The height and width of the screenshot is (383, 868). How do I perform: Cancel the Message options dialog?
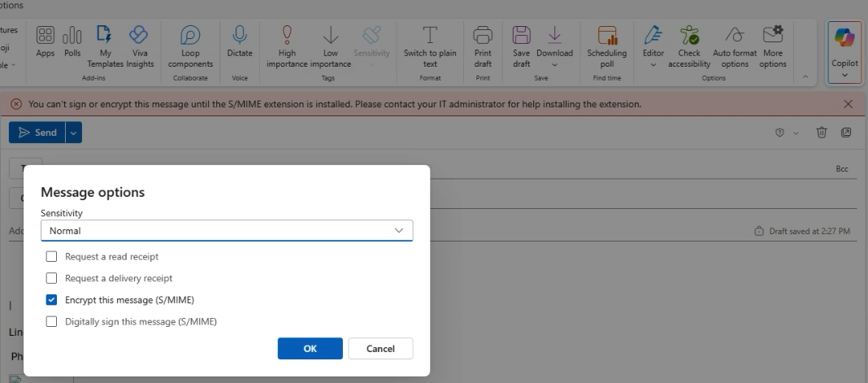380,349
